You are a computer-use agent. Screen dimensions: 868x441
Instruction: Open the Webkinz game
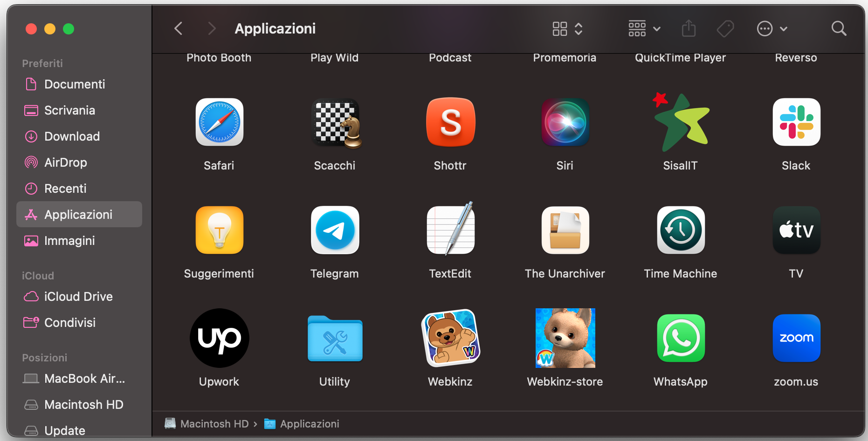(450, 338)
